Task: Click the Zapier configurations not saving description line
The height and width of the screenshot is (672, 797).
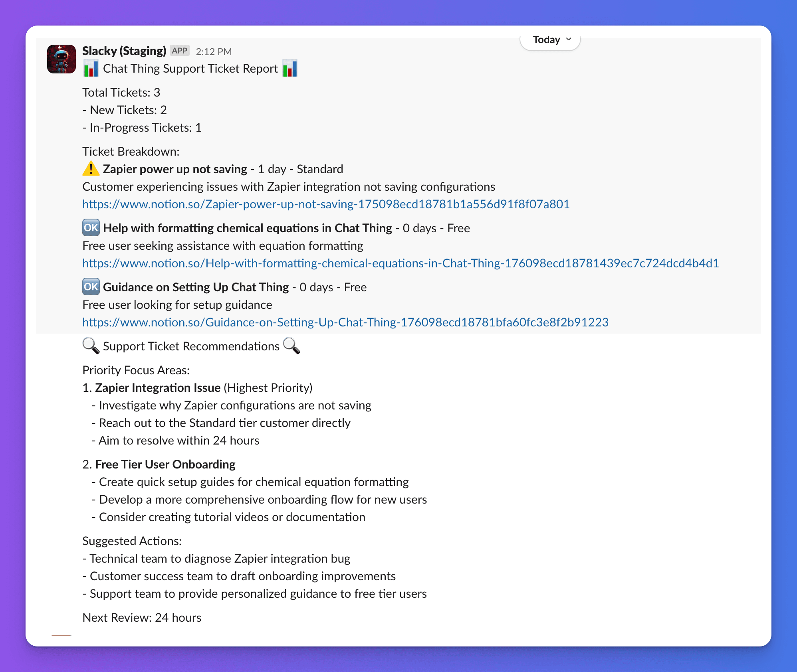Action: tap(289, 187)
